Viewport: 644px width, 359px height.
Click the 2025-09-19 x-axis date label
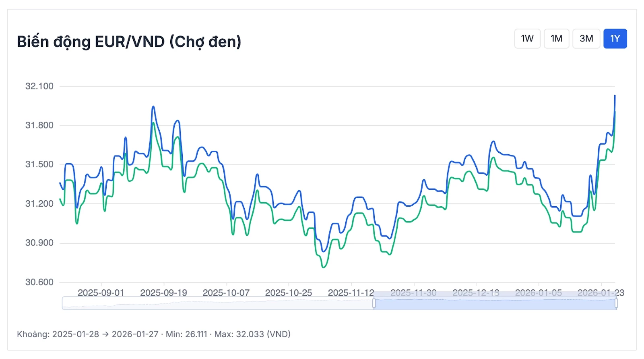pos(163,293)
